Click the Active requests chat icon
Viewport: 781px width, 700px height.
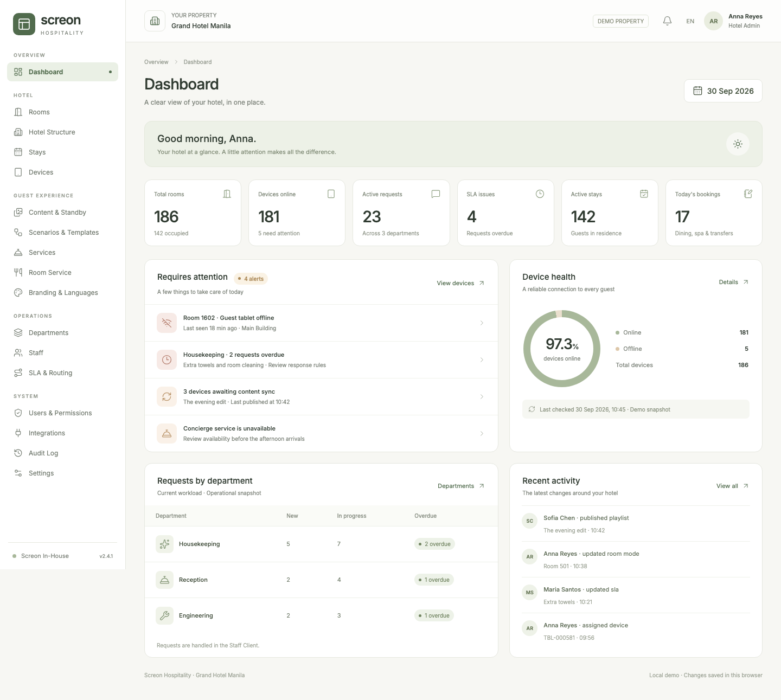pos(436,194)
